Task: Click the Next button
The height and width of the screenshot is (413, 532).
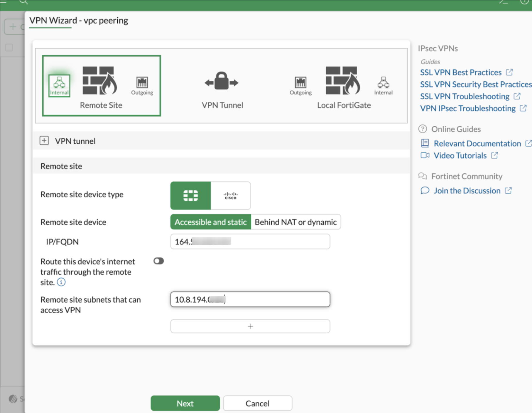Action: click(x=185, y=403)
